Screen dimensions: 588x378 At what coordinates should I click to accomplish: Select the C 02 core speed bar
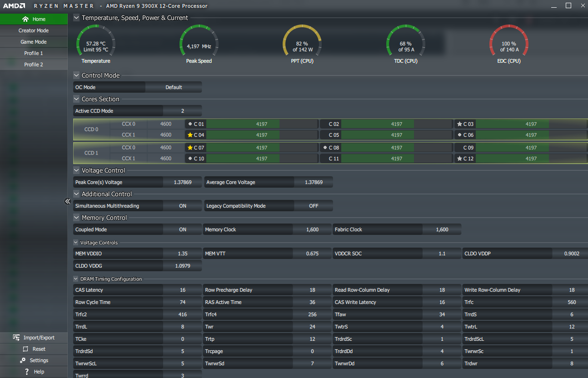point(396,124)
